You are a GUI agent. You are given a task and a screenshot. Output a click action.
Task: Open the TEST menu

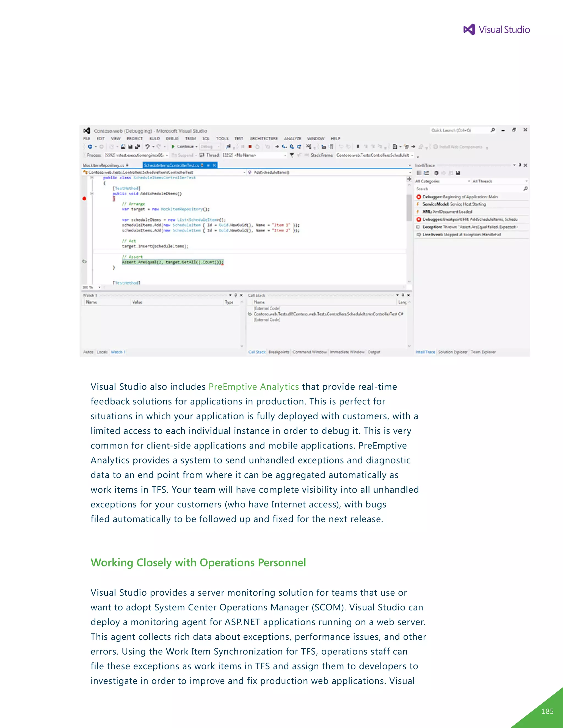coord(239,139)
